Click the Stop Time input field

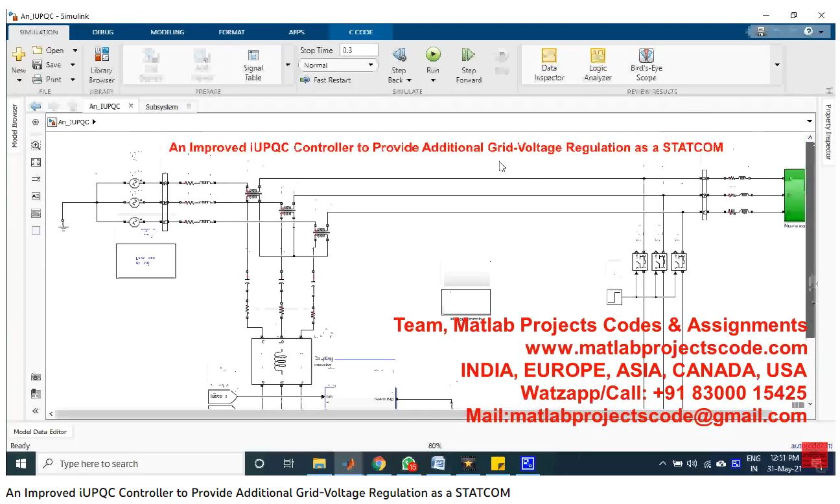click(358, 51)
